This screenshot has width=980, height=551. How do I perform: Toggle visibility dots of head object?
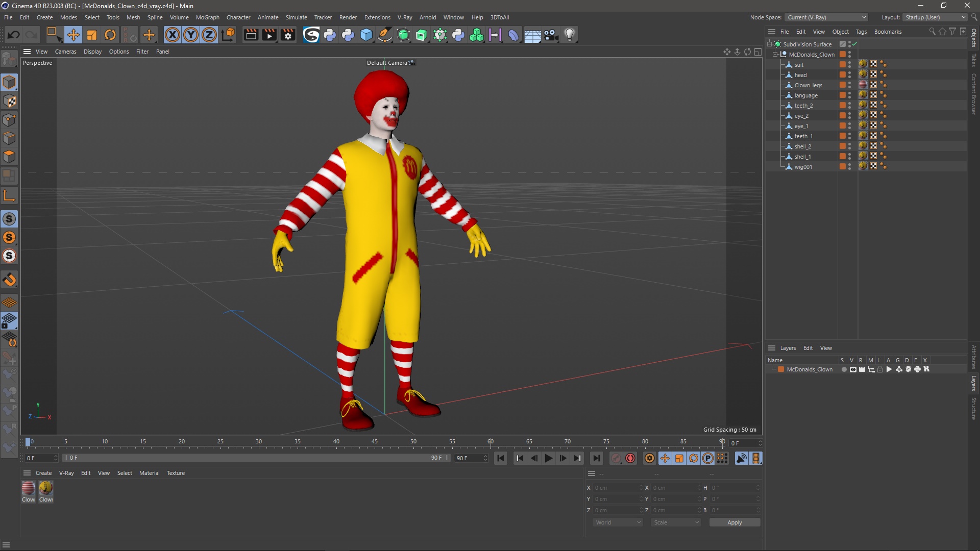(849, 75)
